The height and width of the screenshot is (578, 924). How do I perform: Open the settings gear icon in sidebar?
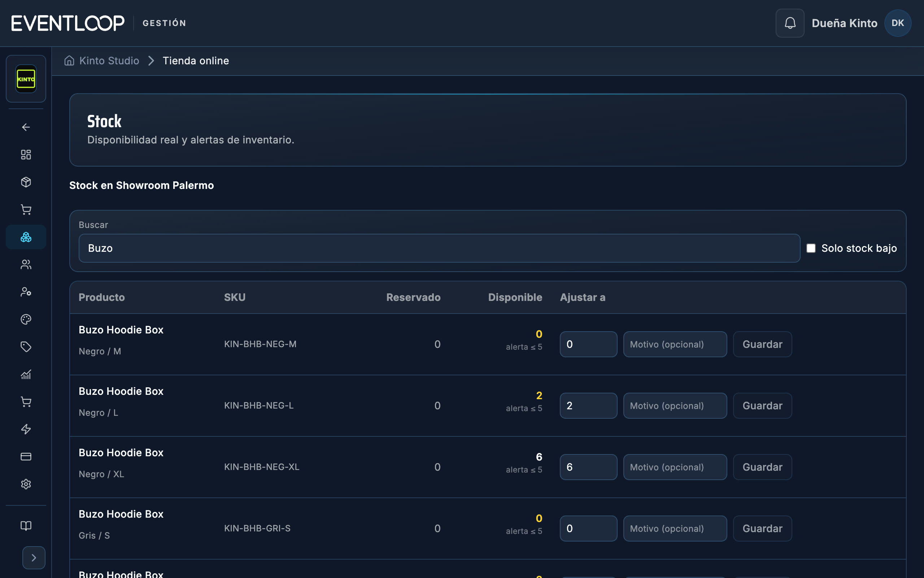pyautogui.click(x=26, y=484)
